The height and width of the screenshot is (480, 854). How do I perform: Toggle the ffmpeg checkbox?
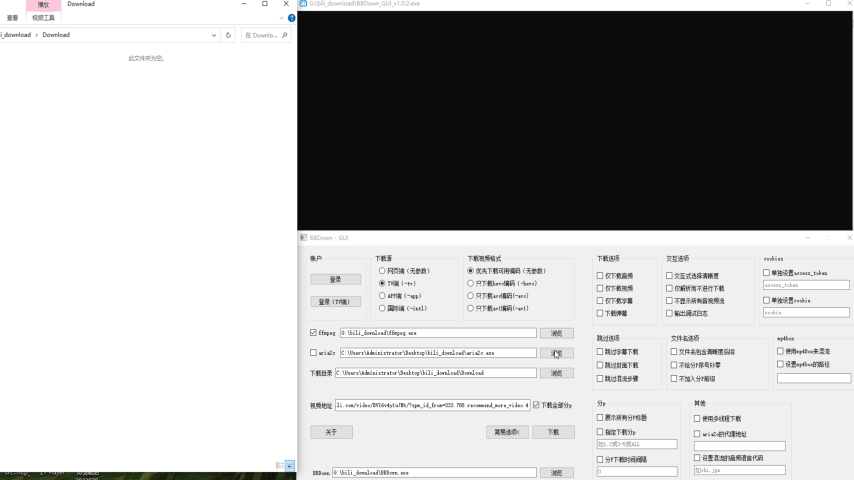pyautogui.click(x=313, y=332)
